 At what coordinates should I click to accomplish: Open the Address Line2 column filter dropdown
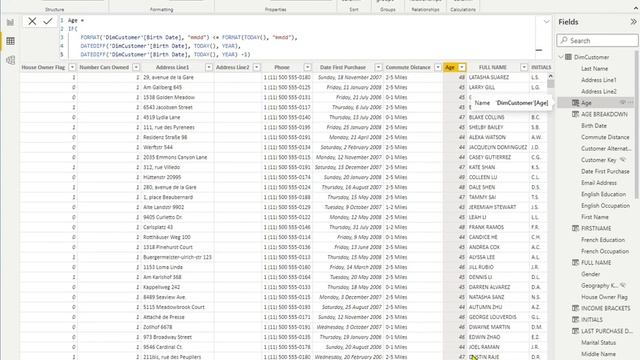256,67
